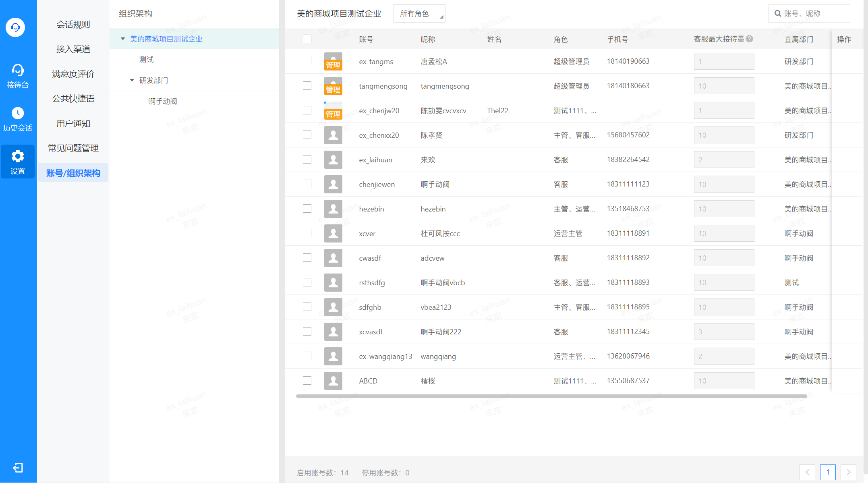This screenshot has width=868, height=483.
Task: Click avatar of tangmengsong account
Action: tap(333, 86)
